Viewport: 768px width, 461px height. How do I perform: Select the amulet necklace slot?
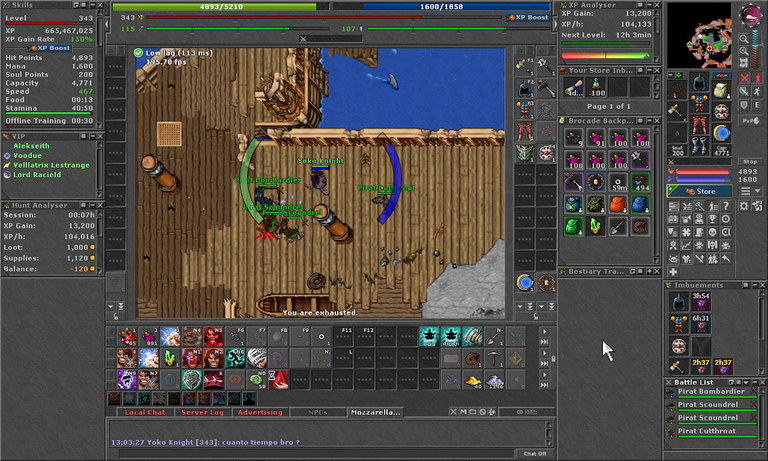pos(677,90)
